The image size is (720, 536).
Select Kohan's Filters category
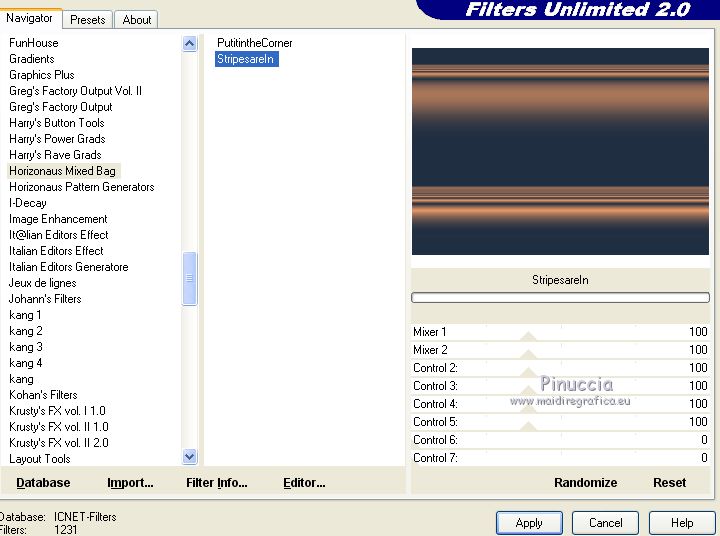click(x=43, y=395)
